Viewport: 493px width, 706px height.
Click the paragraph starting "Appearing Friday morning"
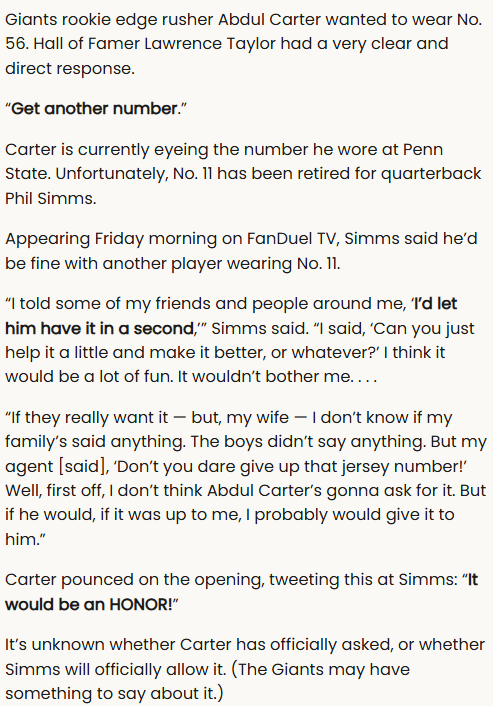point(241,251)
